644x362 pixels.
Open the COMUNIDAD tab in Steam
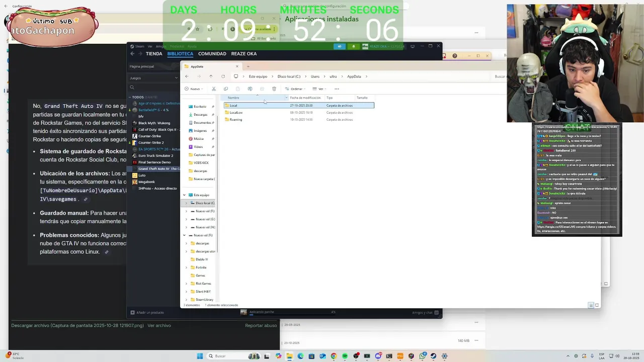(212, 54)
